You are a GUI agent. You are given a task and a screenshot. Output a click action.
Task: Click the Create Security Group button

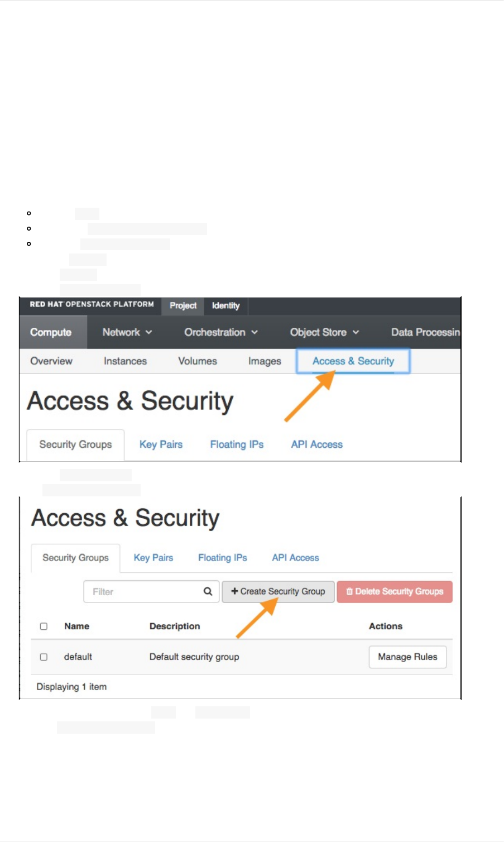tap(279, 591)
